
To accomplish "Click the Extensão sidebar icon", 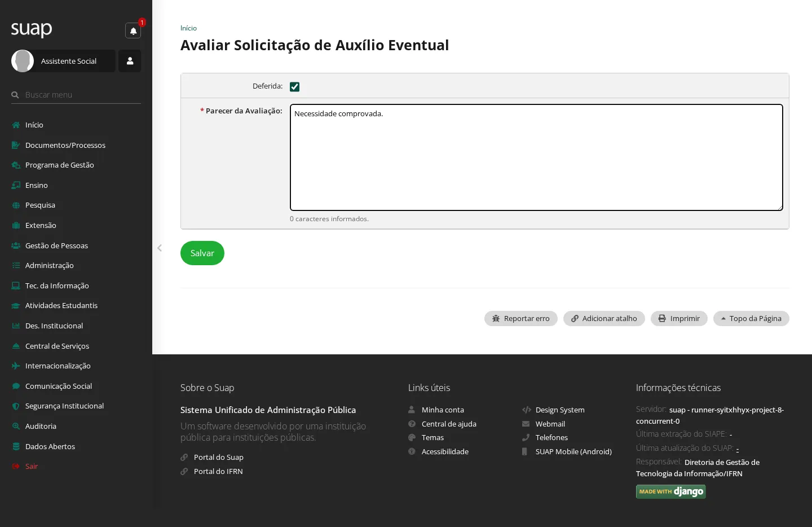I will (x=16, y=225).
